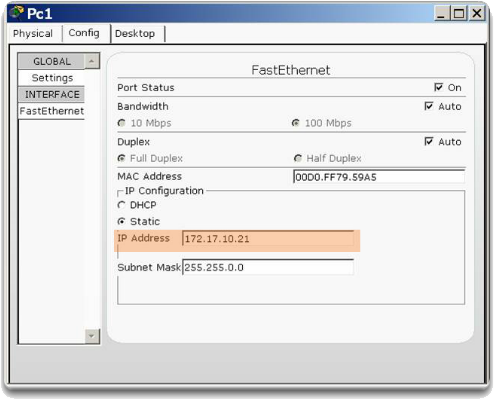Click the IP Address input field
The image size is (494, 400).
point(268,239)
